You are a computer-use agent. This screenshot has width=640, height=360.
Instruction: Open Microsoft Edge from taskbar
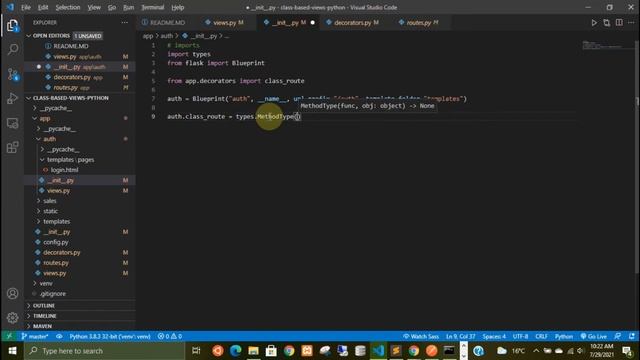coord(236,351)
